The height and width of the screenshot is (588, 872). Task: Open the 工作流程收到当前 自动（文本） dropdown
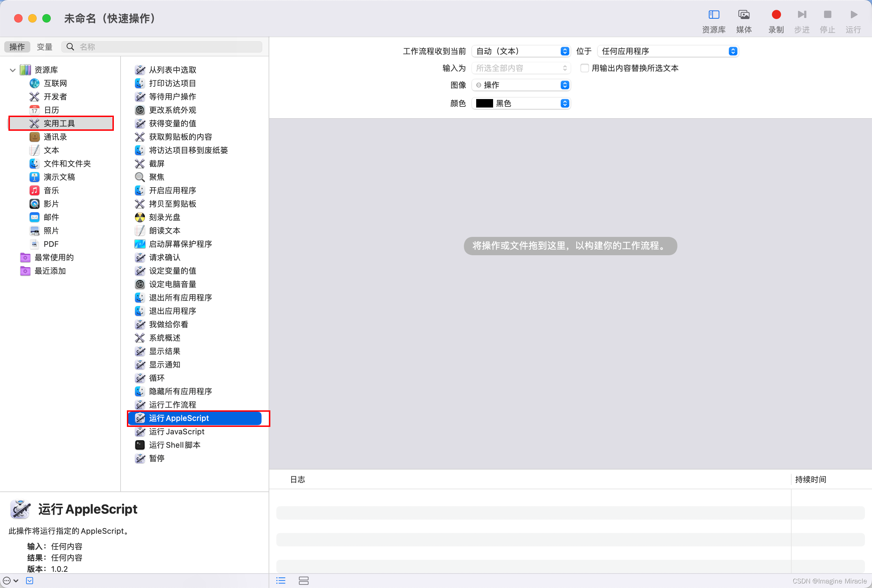521,51
